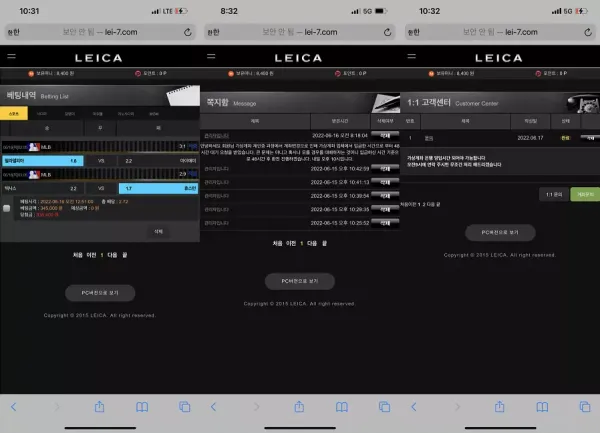Tap the 1:1 inquiry dark button
The height and width of the screenshot is (433, 600).
coord(554,194)
